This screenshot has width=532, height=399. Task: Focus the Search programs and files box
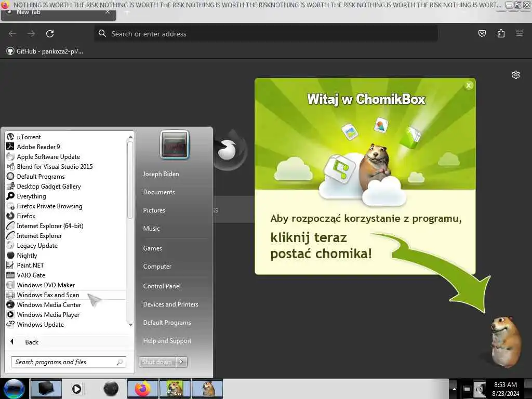[x=68, y=362]
